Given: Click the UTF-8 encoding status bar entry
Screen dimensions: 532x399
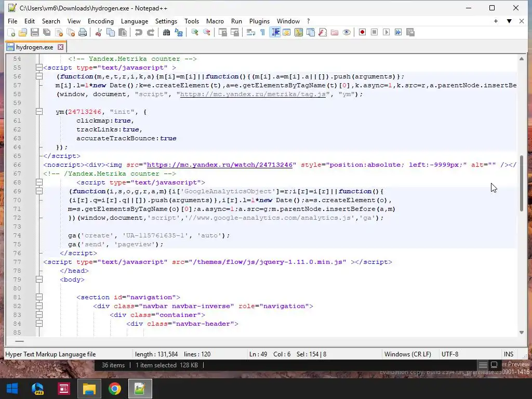Looking at the screenshot, I should [449, 354].
